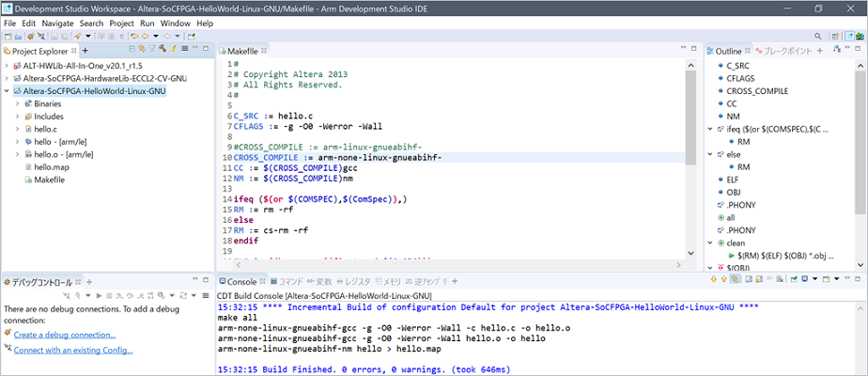Open the Navigate menu
The image size is (868, 376).
point(57,23)
